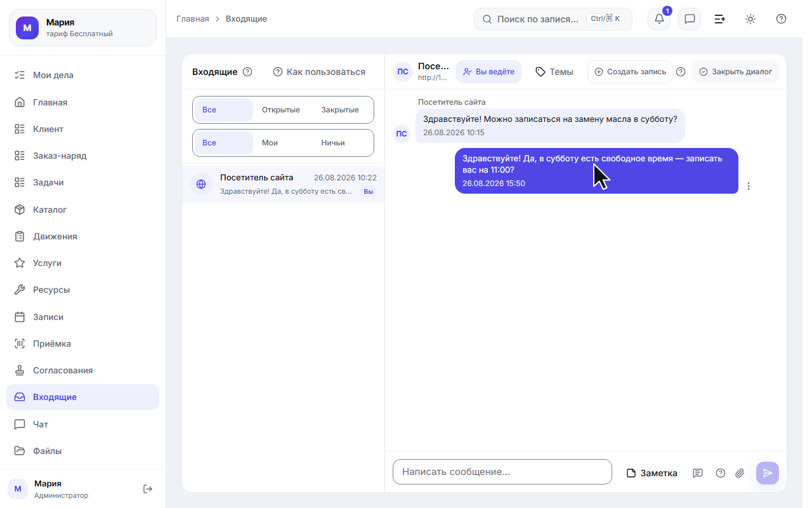
Task: Open Клиент section in sidebar
Action: point(82,129)
